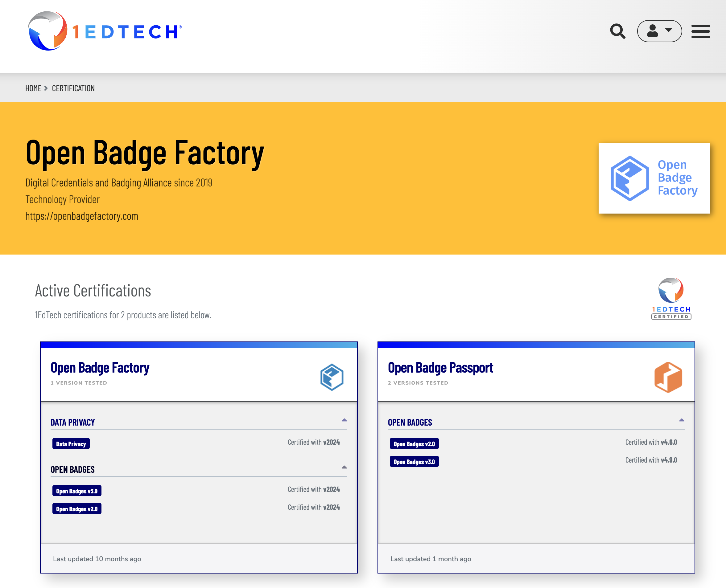Click the Open Badge Factory banner logo
The image size is (726, 588).
pyautogui.click(x=654, y=178)
